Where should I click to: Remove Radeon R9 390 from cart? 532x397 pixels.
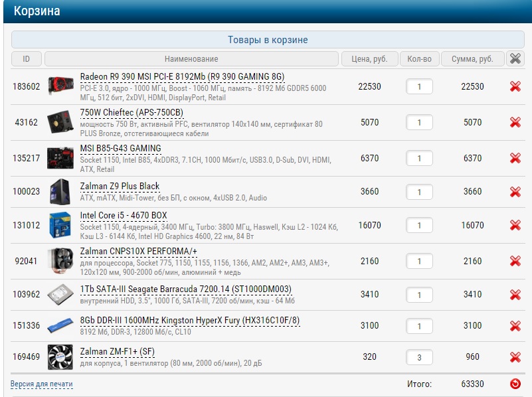pos(515,86)
